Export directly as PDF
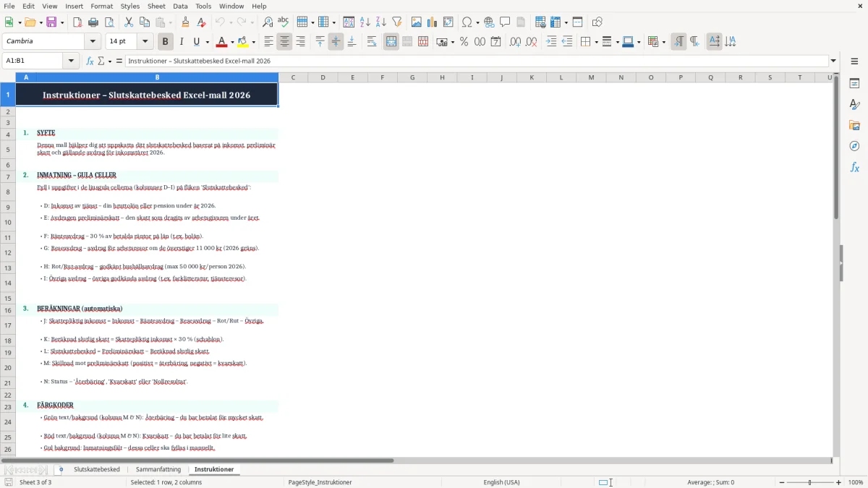The height and width of the screenshot is (488, 868). 77,22
